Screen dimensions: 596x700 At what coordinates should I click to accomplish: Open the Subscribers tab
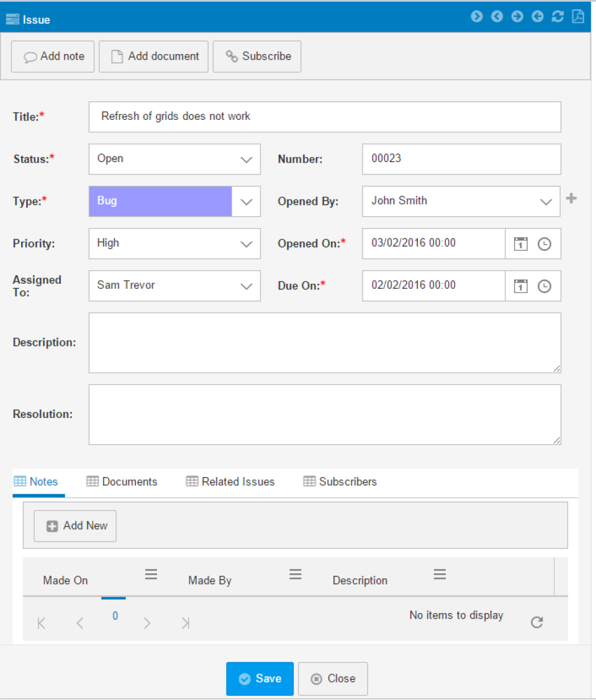(x=340, y=481)
